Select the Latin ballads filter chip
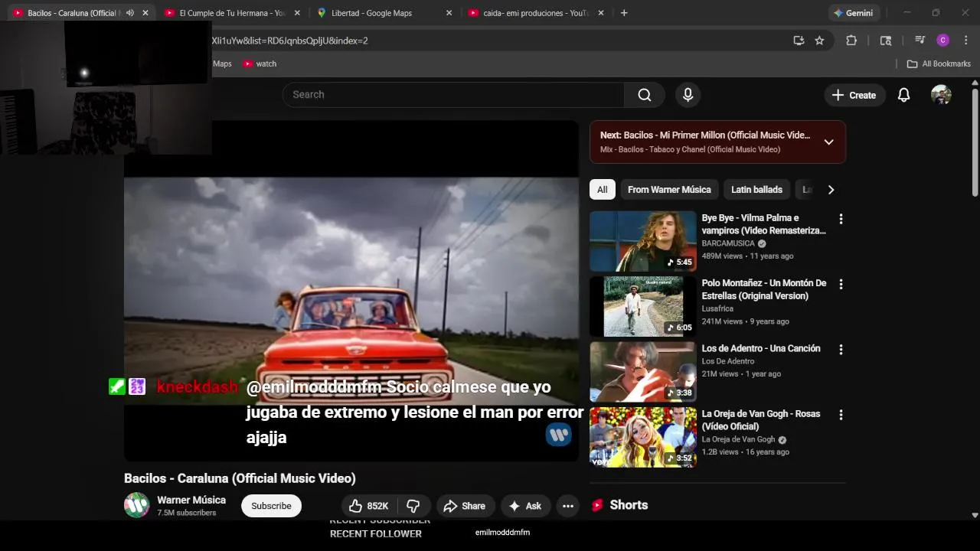The height and width of the screenshot is (551, 980). [756, 190]
